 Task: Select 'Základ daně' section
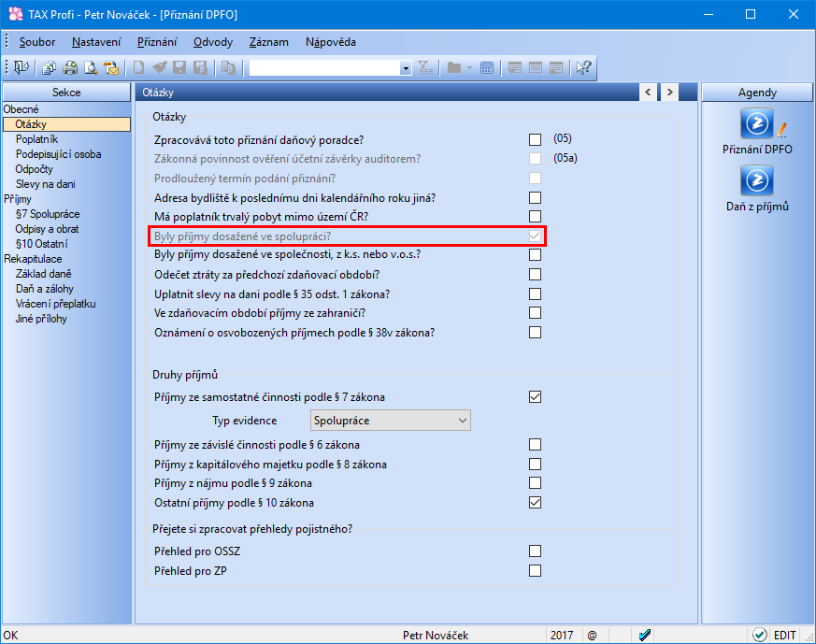pyautogui.click(x=43, y=274)
